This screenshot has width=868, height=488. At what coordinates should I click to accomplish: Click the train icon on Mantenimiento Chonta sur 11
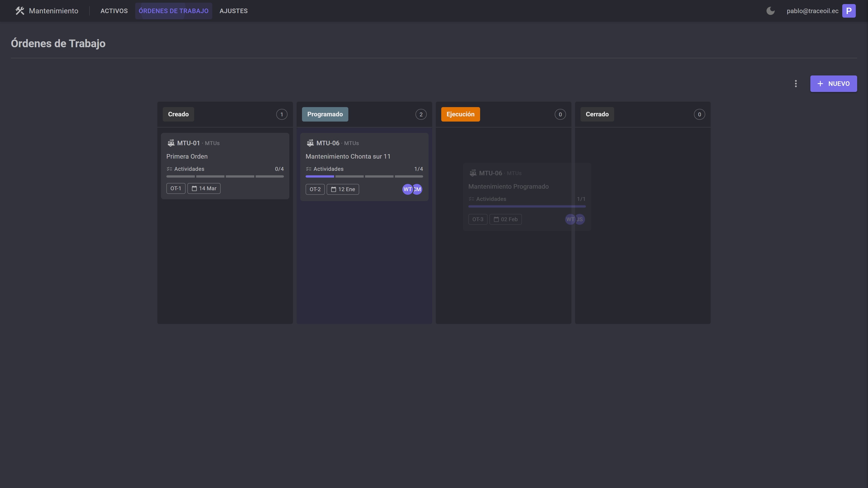[310, 143]
